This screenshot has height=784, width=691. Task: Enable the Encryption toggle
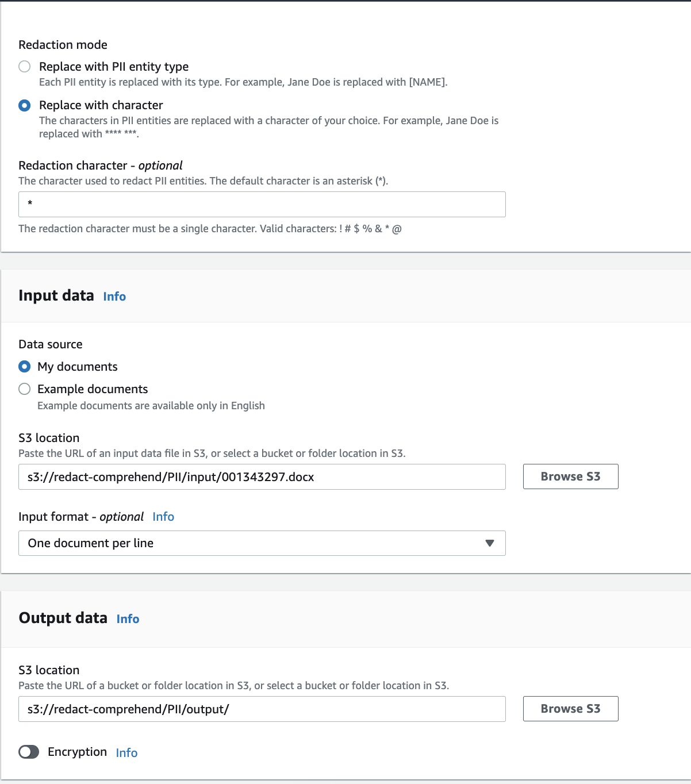click(28, 751)
